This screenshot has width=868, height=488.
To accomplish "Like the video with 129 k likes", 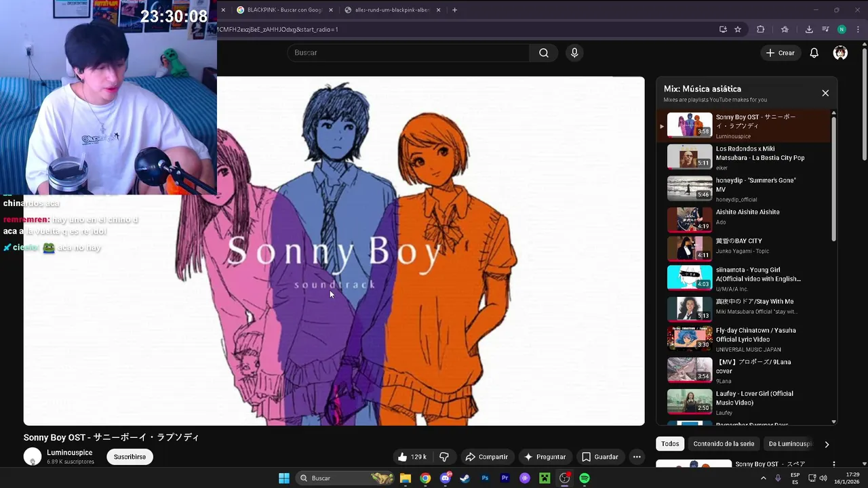I will (x=412, y=457).
